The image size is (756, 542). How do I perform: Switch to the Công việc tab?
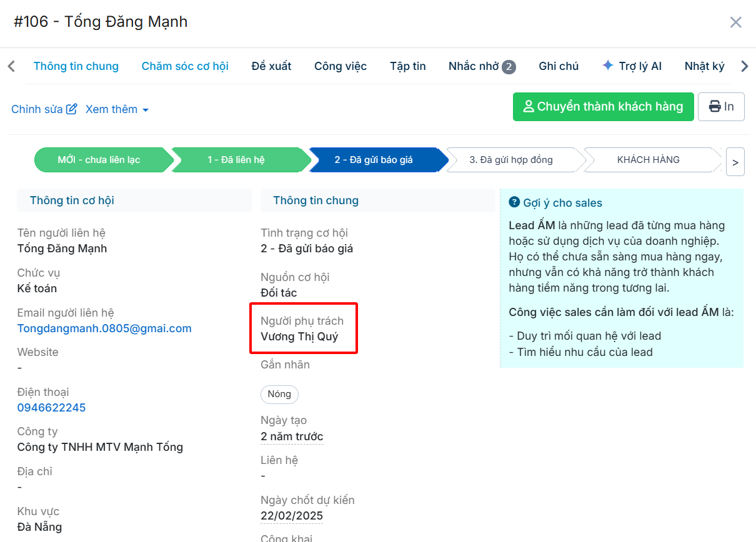click(x=341, y=66)
